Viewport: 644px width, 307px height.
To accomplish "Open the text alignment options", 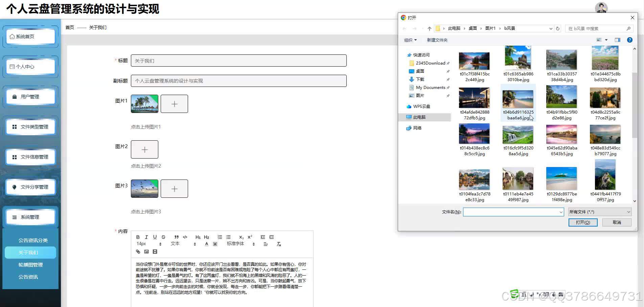I will click(x=266, y=244).
